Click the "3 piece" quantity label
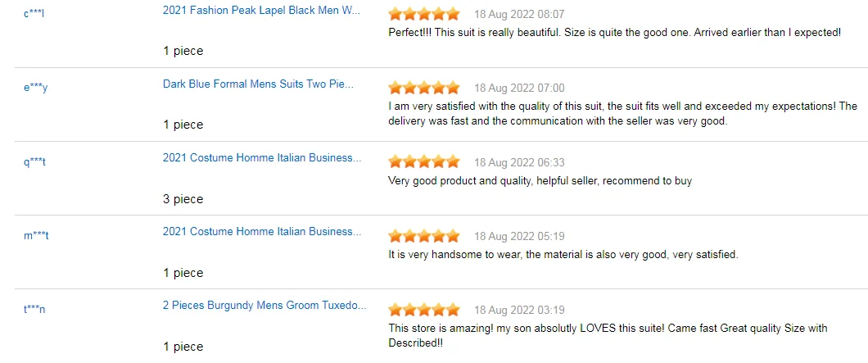 183,199
